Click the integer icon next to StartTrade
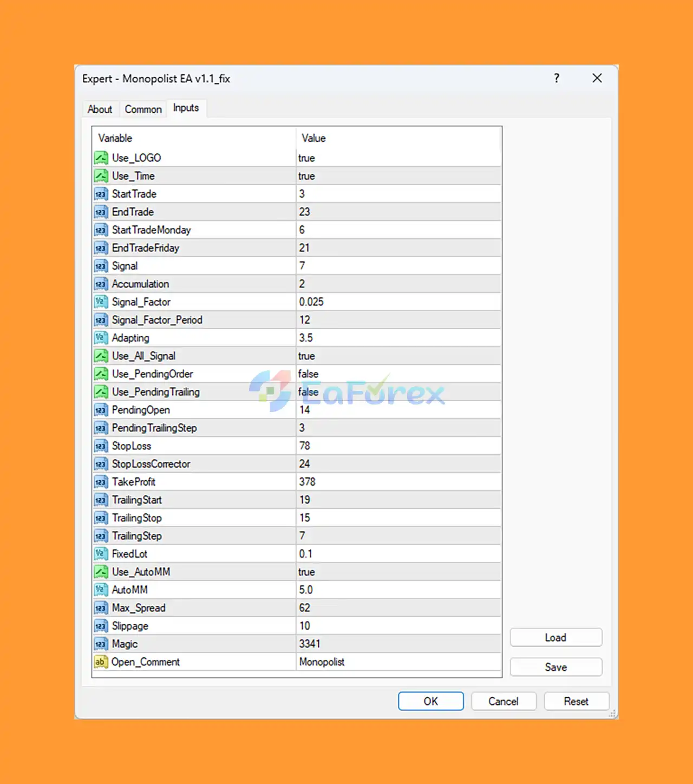The image size is (693, 784). pos(101,194)
